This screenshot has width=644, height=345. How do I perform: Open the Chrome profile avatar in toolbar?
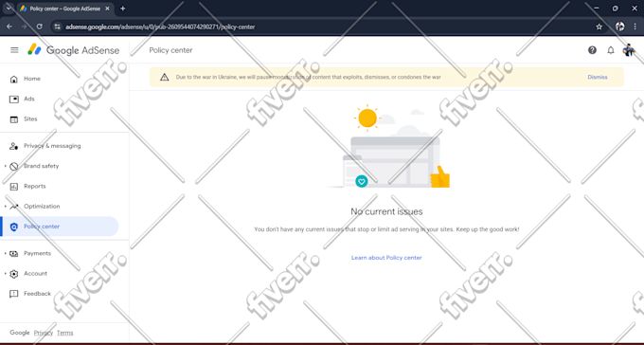point(619,27)
